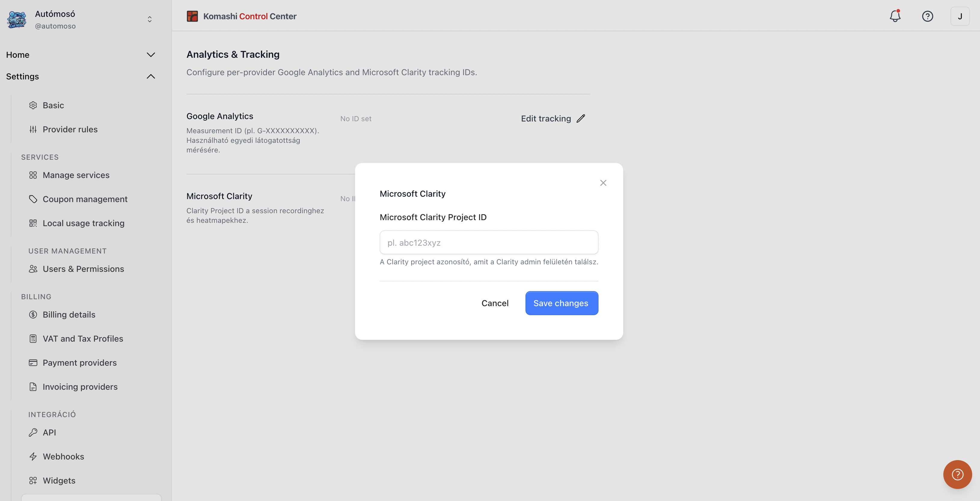980x501 pixels.
Task: Click the Basic gear icon
Action: coord(33,105)
